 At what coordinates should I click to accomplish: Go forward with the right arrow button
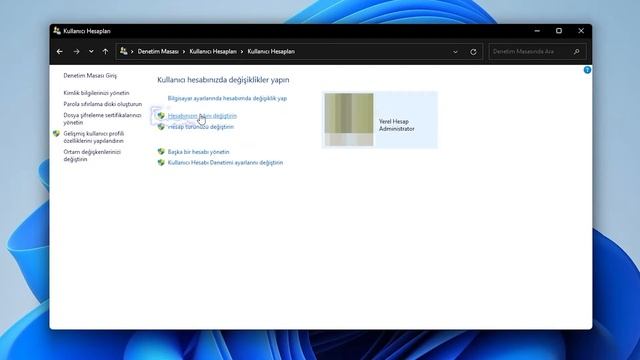click(x=76, y=51)
